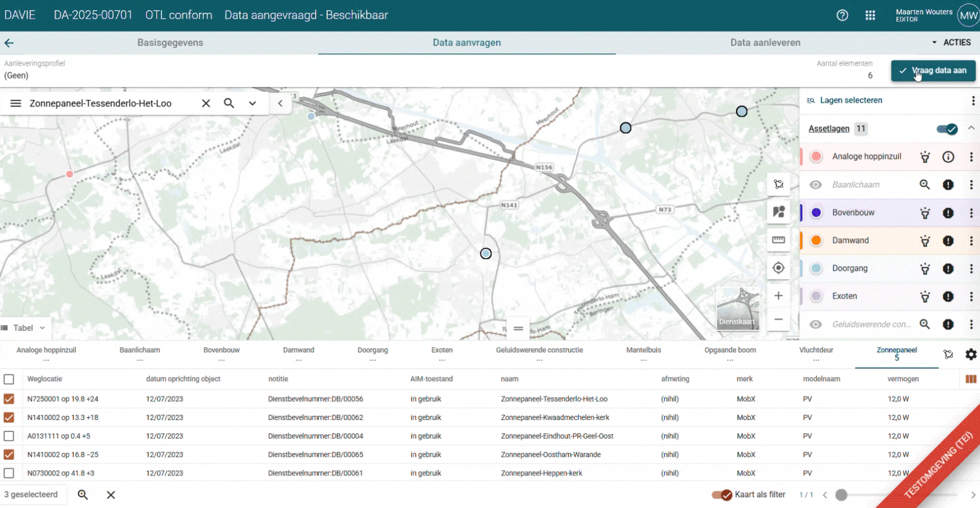Open Analoge hoppinzuil more options
Viewport: 980px width, 508px height.
(x=971, y=157)
